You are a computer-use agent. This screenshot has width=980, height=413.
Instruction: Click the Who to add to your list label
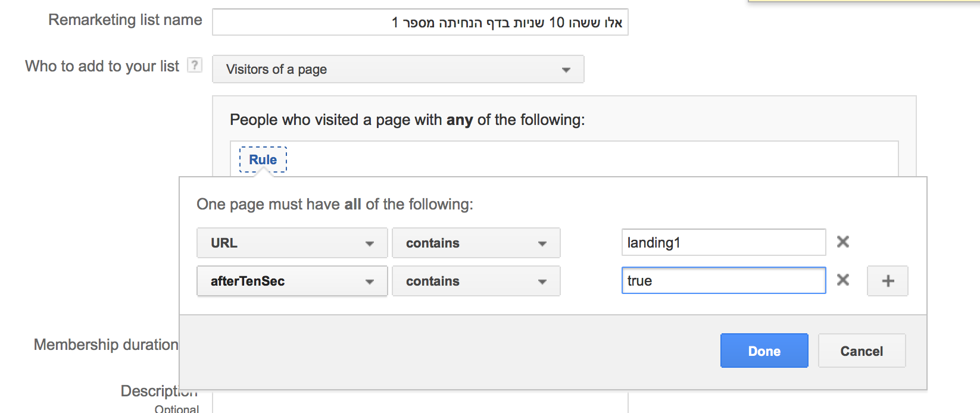102,66
